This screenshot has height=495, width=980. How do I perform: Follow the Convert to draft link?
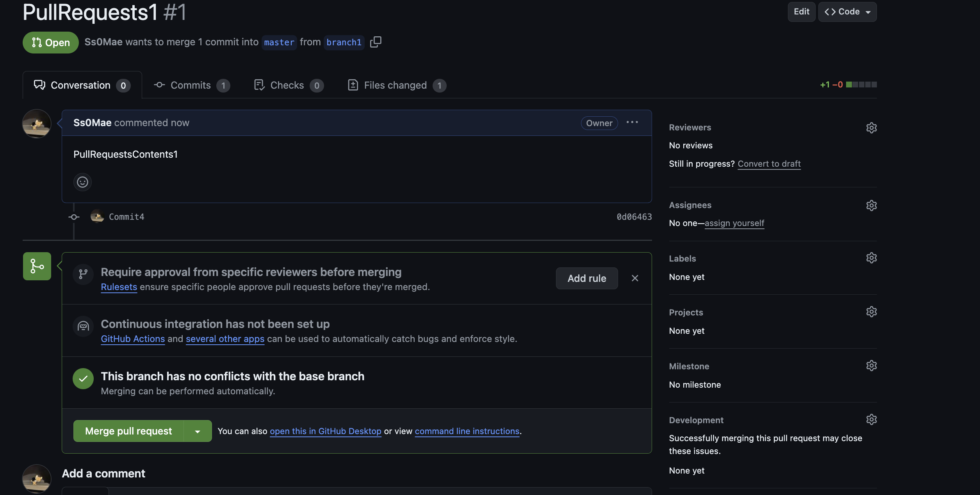tap(769, 164)
